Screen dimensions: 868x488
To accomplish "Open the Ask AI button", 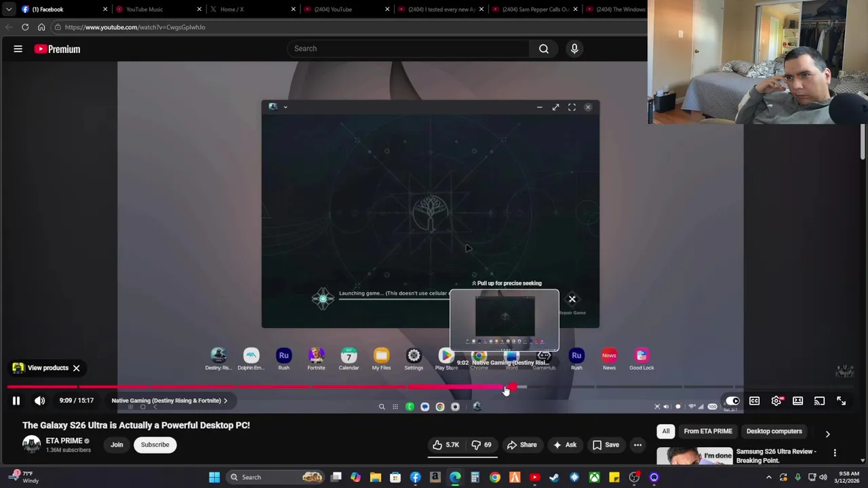I will click(x=564, y=445).
